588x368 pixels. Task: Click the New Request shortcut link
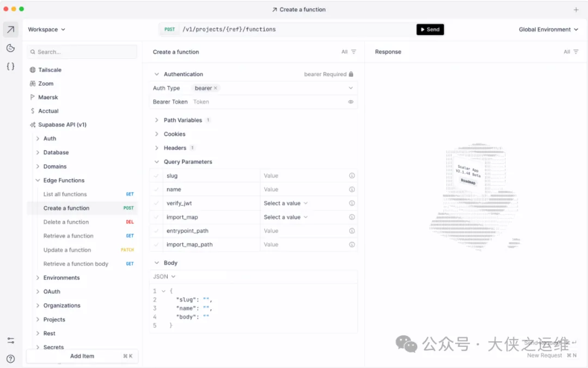[x=552, y=355]
